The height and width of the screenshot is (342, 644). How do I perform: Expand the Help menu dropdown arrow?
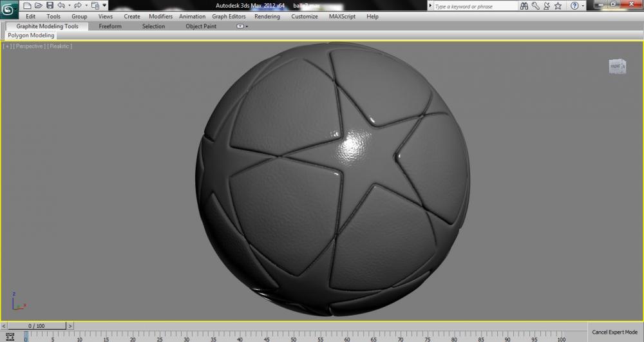(x=583, y=6)
